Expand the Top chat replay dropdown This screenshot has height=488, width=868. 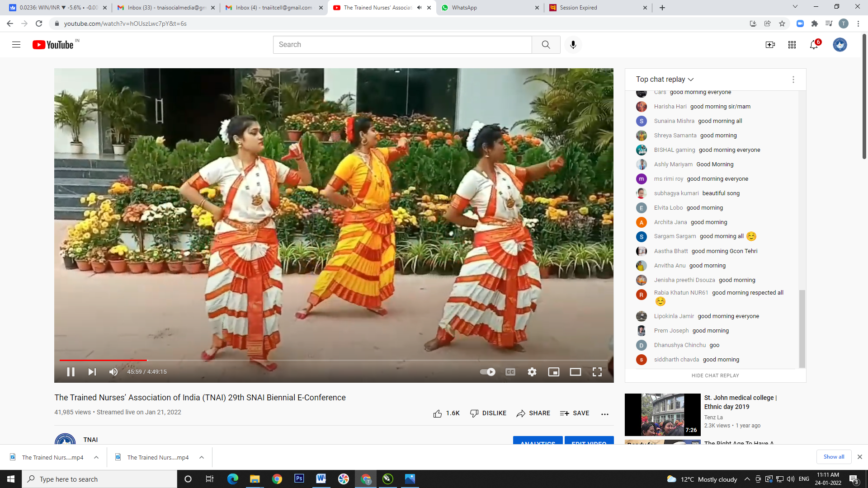point(665,80)
